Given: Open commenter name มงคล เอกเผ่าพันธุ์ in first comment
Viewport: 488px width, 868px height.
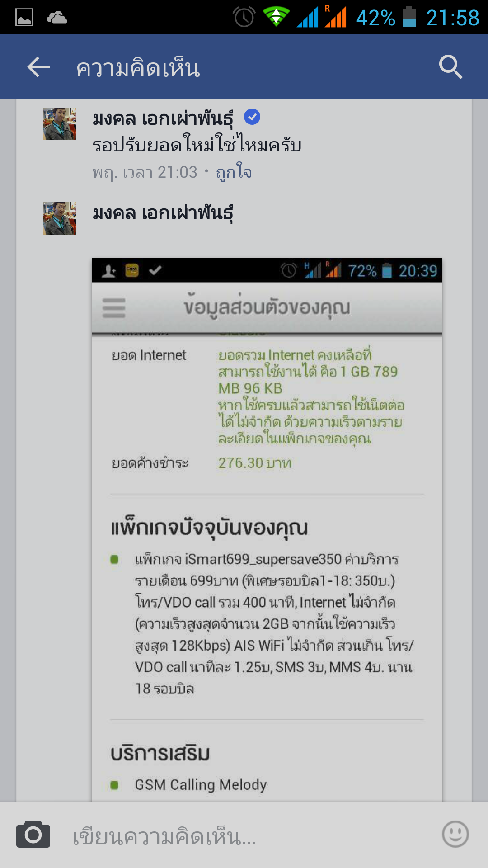Looking at the screenshot, I should (x=163, y=118).
